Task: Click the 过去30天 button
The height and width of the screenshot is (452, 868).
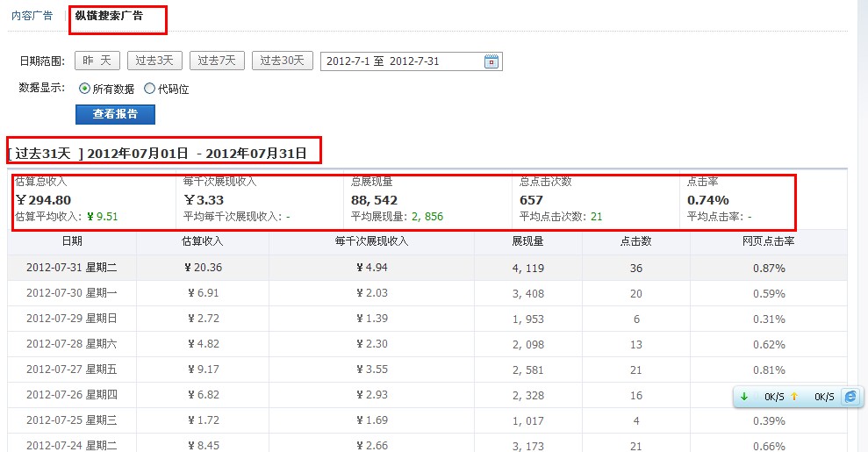Action: point(283,61)
